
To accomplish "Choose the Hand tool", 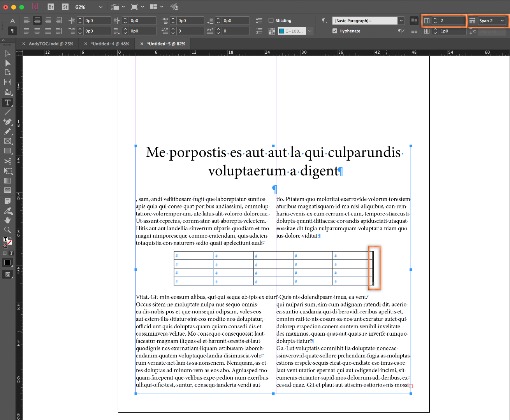I will point(7,220).
